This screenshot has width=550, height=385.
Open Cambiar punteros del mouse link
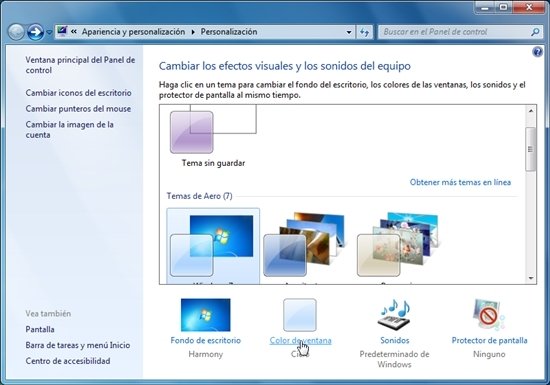(78, 109)
